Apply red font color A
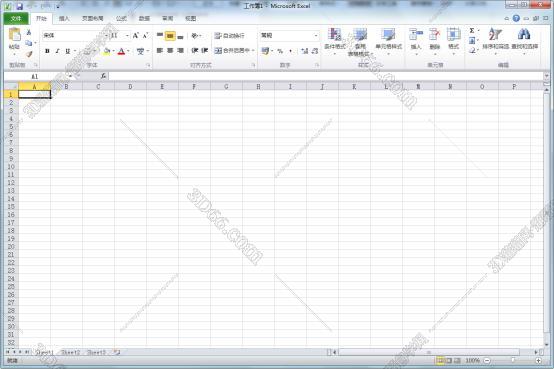 122,51
